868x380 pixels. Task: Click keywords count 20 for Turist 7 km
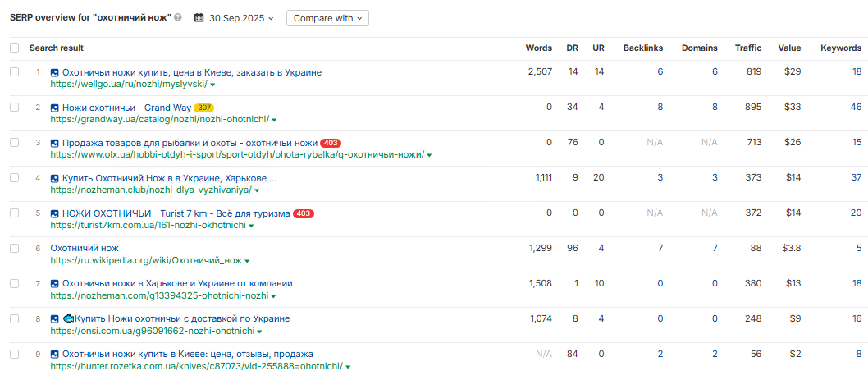point(857,213)
